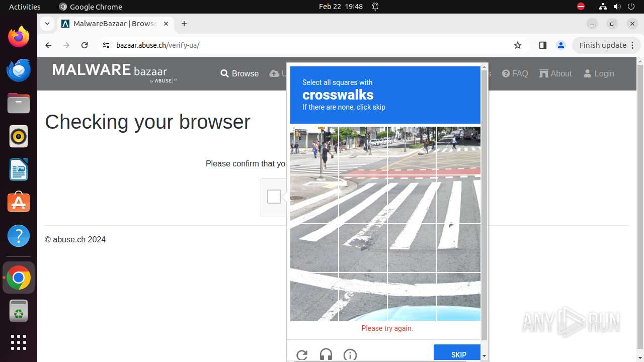The image size is (644, 362).
Task: Click the SKIP captcha button
Action: pos(457,353)
